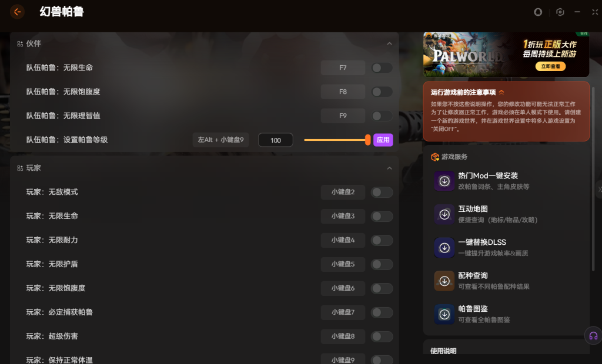Image resolution: width=602 pixels, height=364 pixels.
Task: Click the F8 hotkey for 无限饱腹度
Action: 343,92
